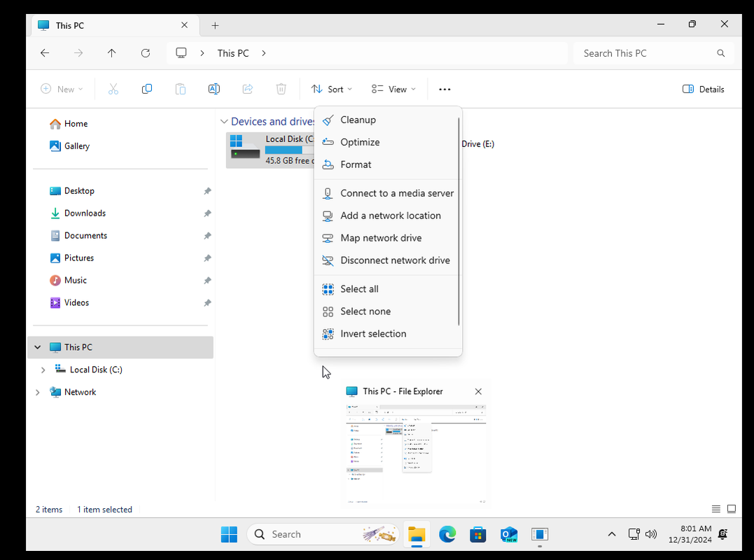Image resolution: width=754 pixels, height=560 pixels.
Task: Click the See more ellipsis button
Action: 445,90
